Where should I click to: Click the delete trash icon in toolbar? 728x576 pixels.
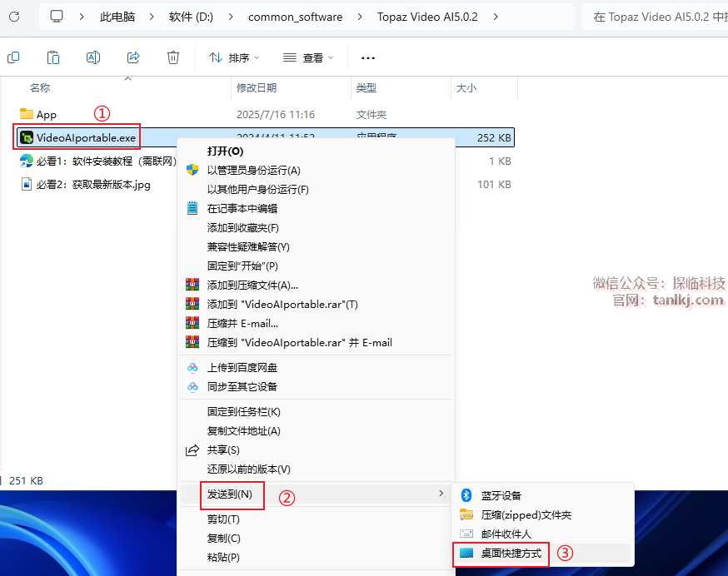point(173,57)
